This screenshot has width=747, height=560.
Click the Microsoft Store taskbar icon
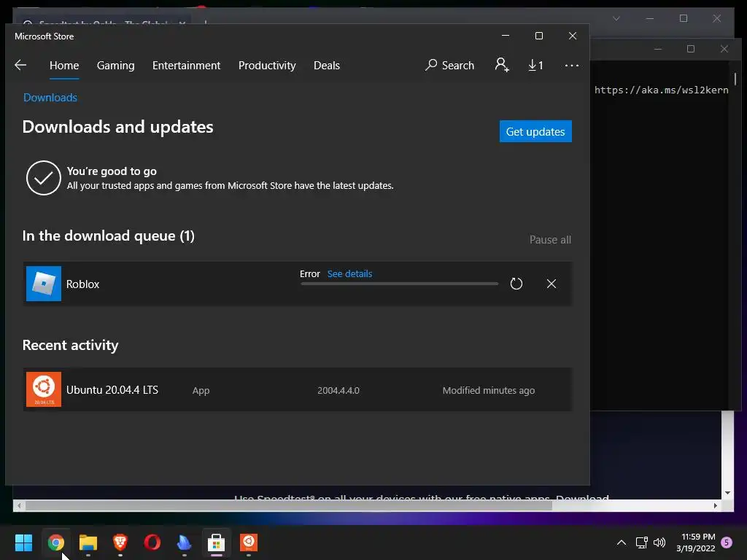(216, 542)
